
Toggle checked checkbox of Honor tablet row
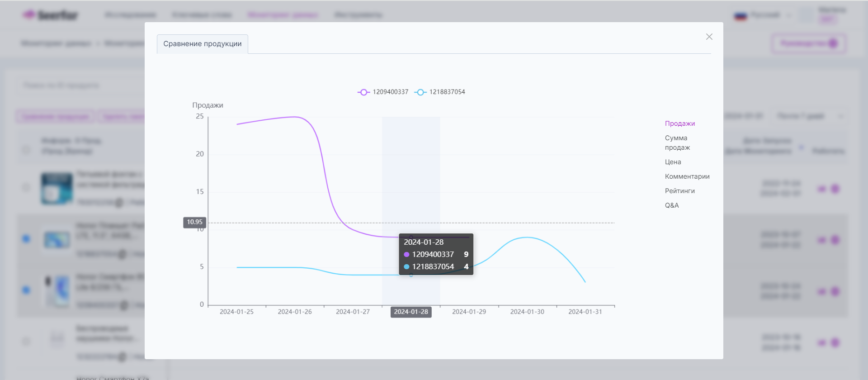[x=26, y=239]
